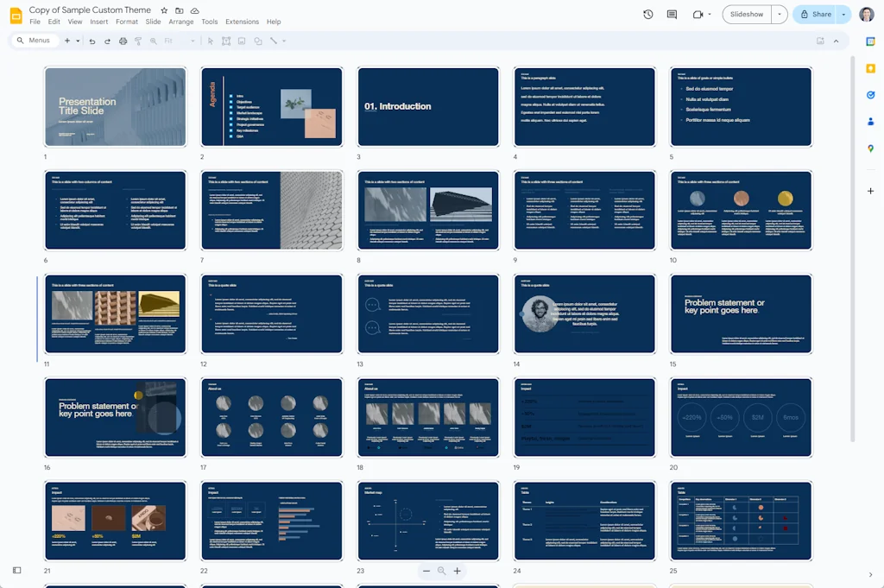The height and width of the screenshot is (588, 884).
Task: Expand the Slideshow options arrow
Action: point(780,14)
